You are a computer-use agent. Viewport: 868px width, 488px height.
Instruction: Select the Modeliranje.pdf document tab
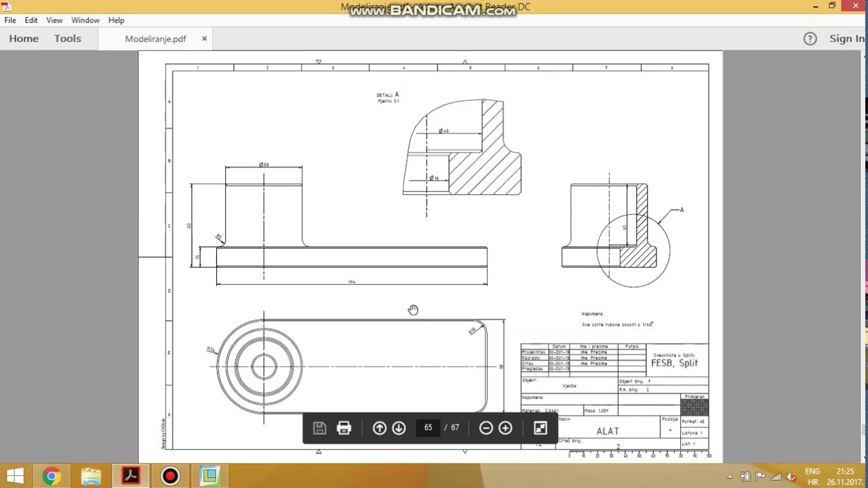(x=155, y=39)
